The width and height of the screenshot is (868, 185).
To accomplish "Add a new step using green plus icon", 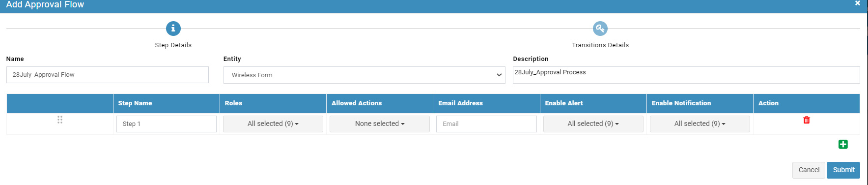I will pos(843,144).
